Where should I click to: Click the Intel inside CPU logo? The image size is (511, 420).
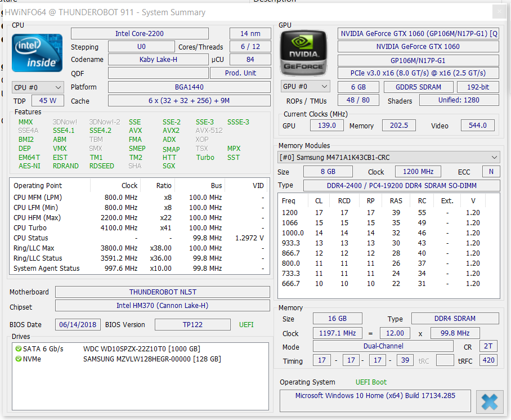tap(37, 53)
